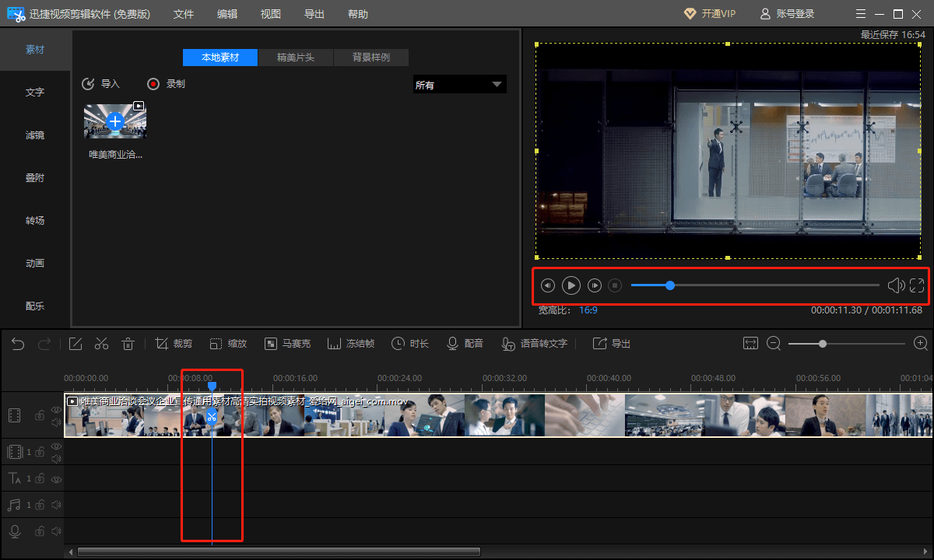Select the 唯美商业洽 video thumbnail

coord(114,121)
